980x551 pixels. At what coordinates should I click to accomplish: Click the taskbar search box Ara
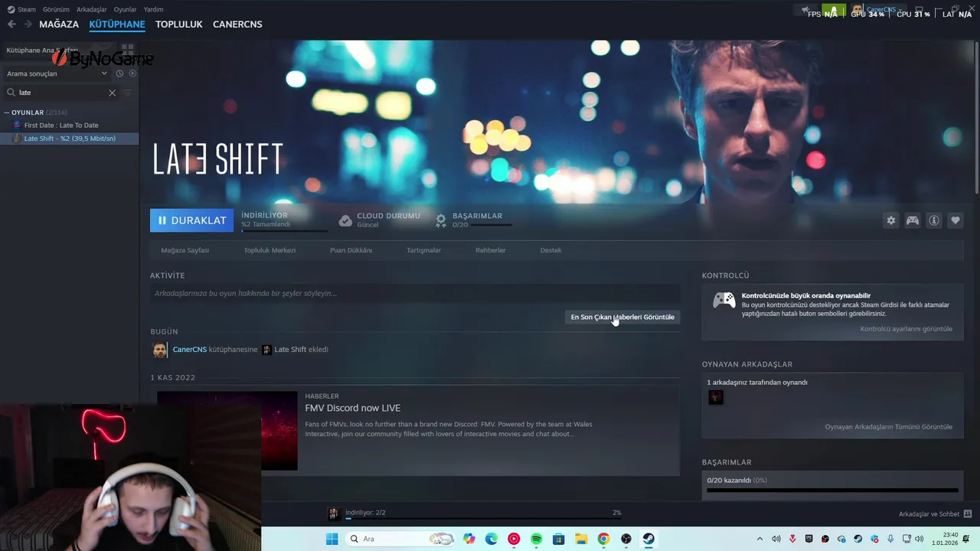[x=401, y=539]
